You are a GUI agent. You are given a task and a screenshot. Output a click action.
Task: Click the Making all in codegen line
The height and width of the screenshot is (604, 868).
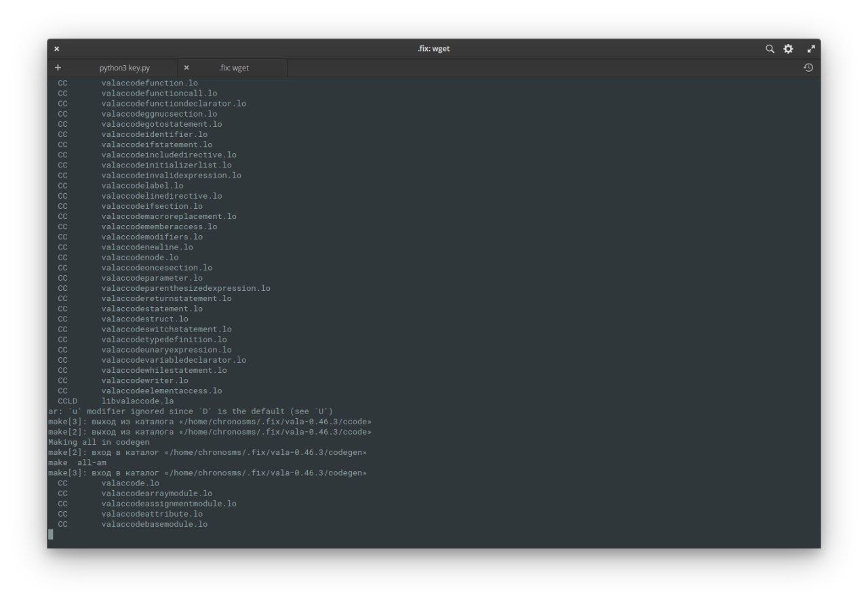click(99, 442)
